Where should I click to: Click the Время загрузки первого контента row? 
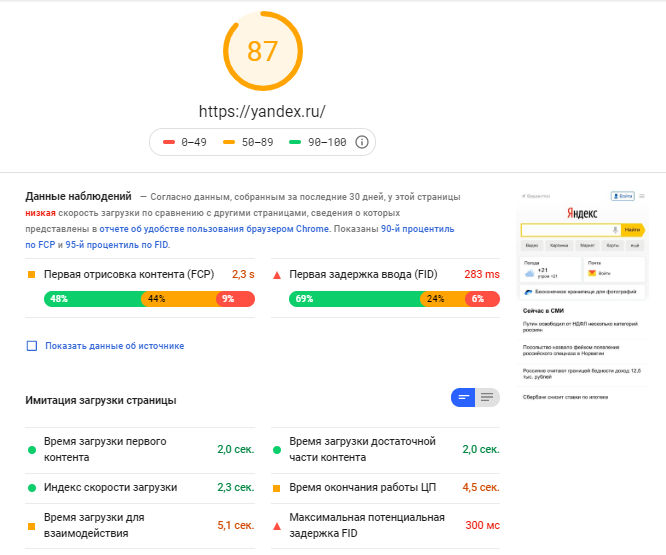point(140,450)
